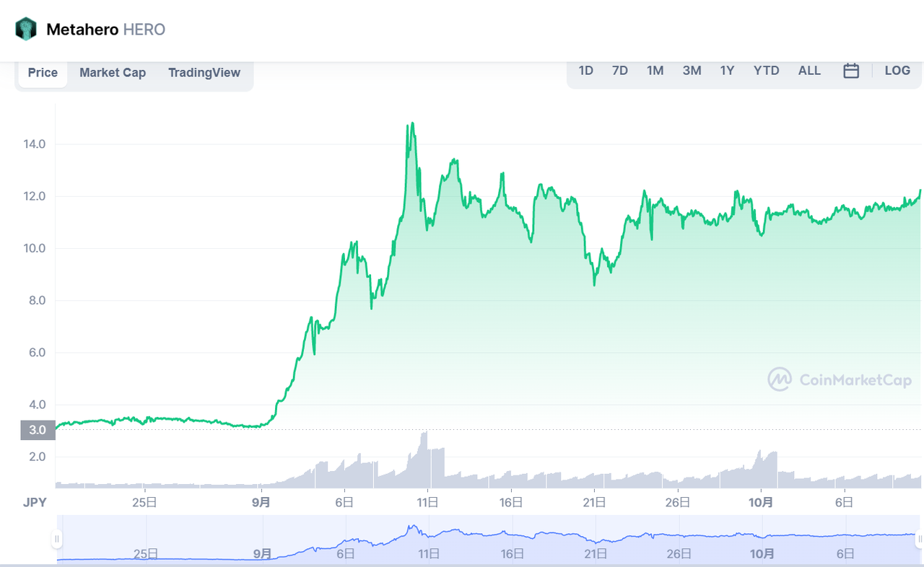Click the 10.0 y-axis label
924x567 pixels.
pyautogui.click(x=34, y=248)
